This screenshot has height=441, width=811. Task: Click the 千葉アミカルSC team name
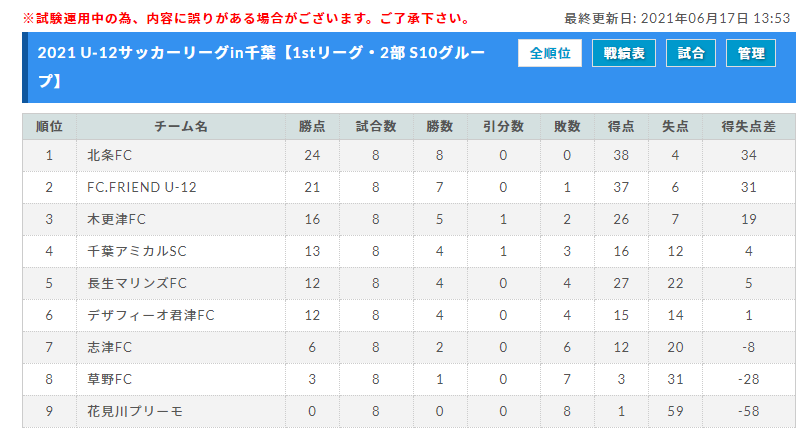(x=137, y=251)
